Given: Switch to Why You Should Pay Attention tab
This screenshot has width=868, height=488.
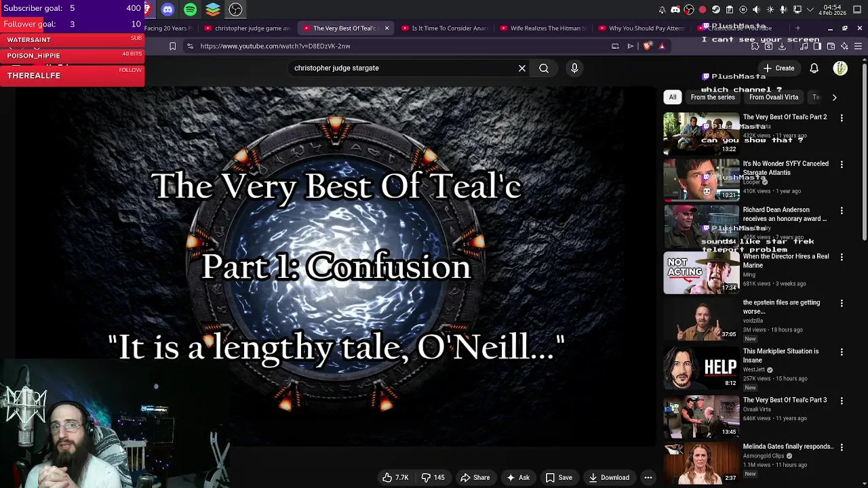Looking at the screenshot, I should tap(642, 28).
